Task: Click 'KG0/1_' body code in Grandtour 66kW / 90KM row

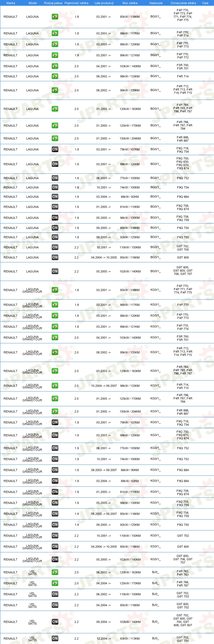Action: [155, 470]
